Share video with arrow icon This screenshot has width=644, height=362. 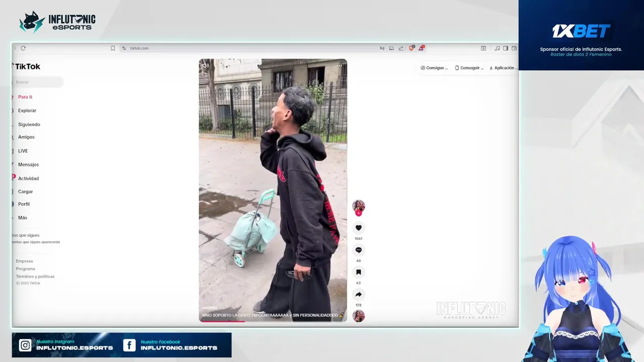click(358, 295)
